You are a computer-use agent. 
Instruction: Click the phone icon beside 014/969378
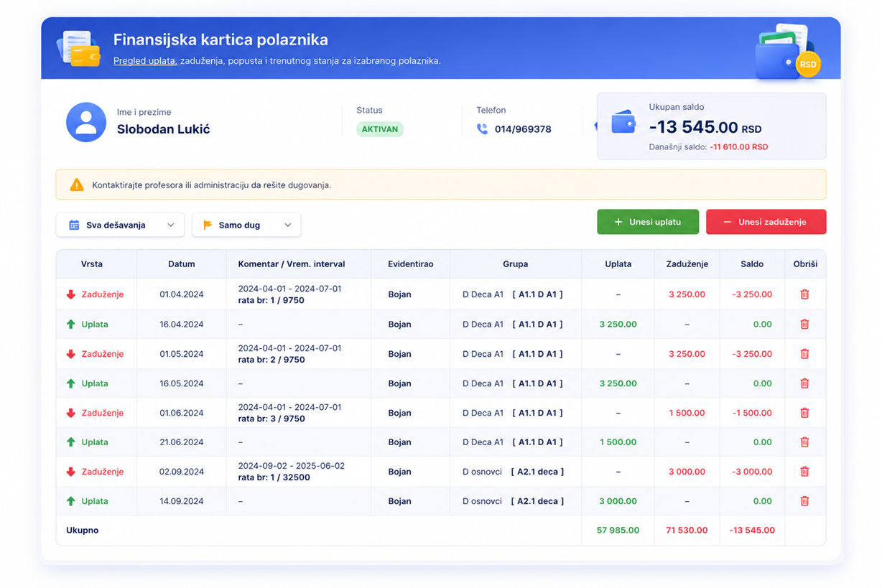(482, 129)
